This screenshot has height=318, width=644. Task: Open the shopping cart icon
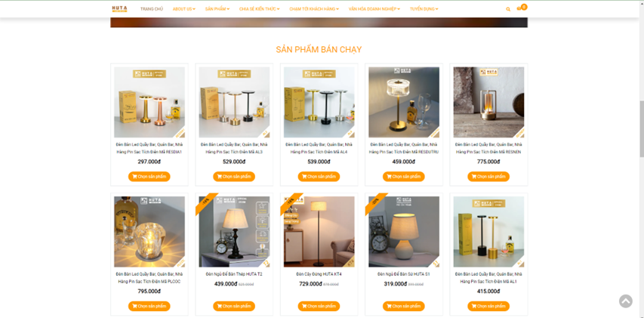[519, 8]
